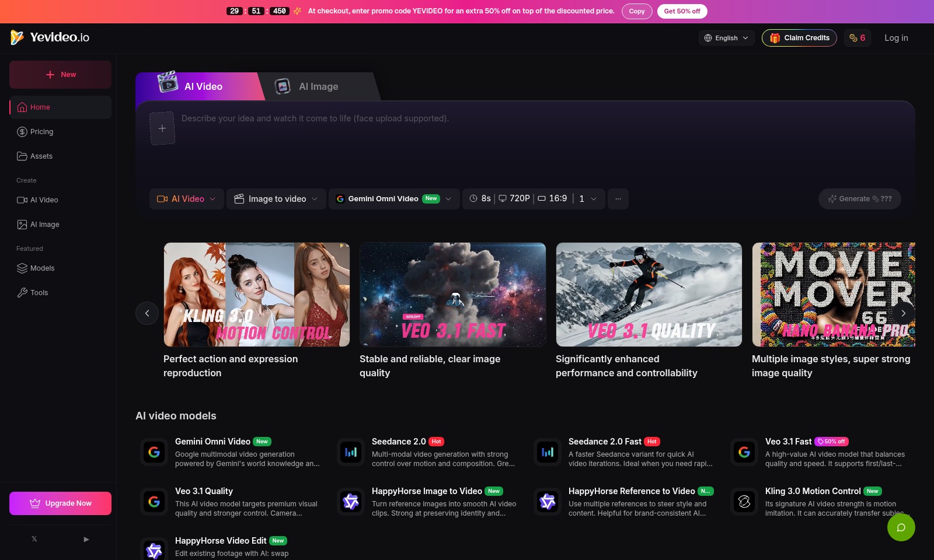Image resolution: width=934 pixels, height=560 pixels.
Task: Click the Gemini Omni Video Google icon
Action: click(x=154, y=452)
